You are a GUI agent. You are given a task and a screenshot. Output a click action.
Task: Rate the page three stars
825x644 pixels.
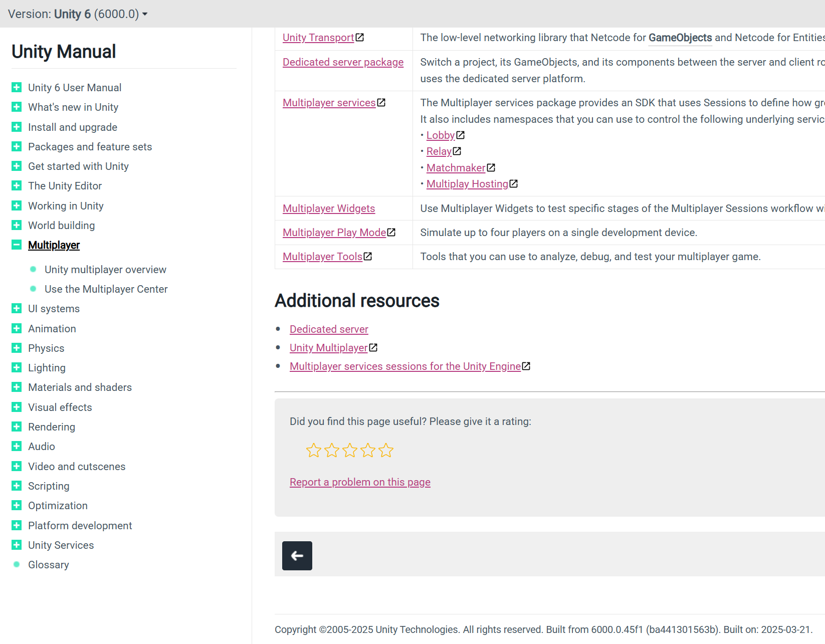(x=350, y=450)
